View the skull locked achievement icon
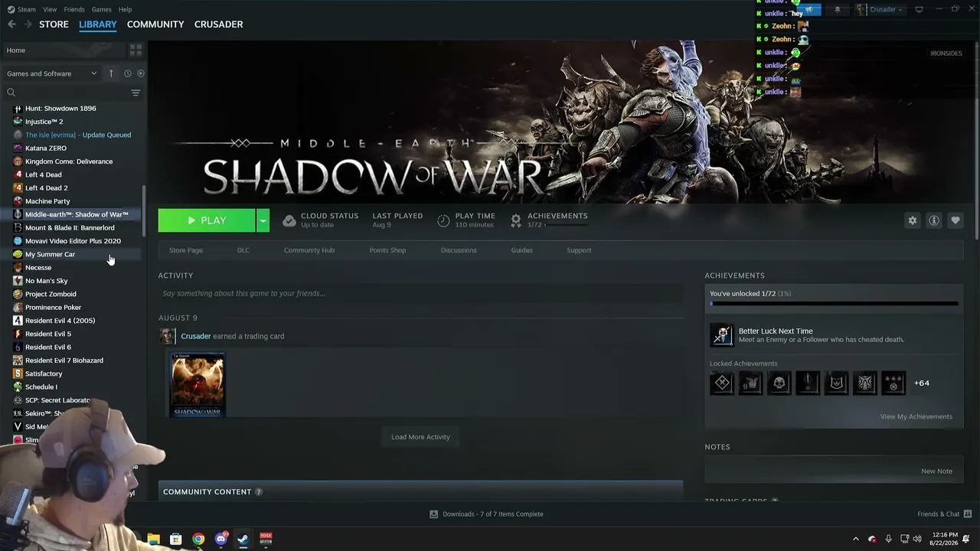 [779, 383]
